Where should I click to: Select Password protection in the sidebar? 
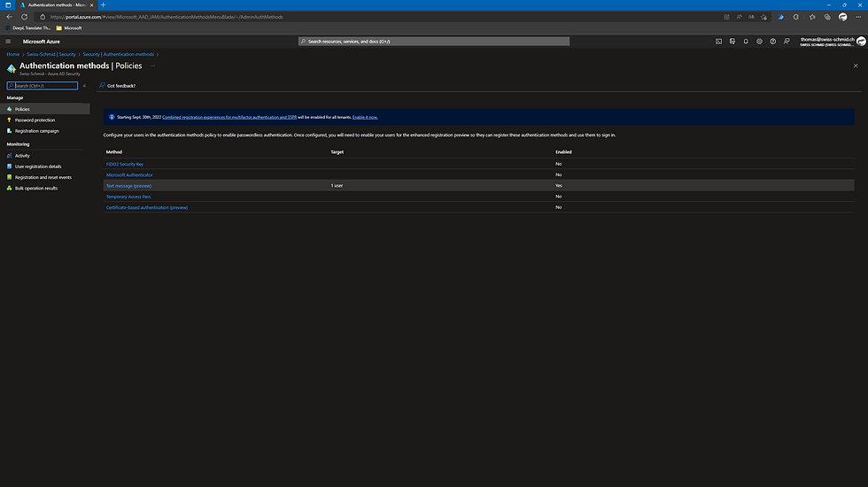pyautogui.click(x=35, y=120)
